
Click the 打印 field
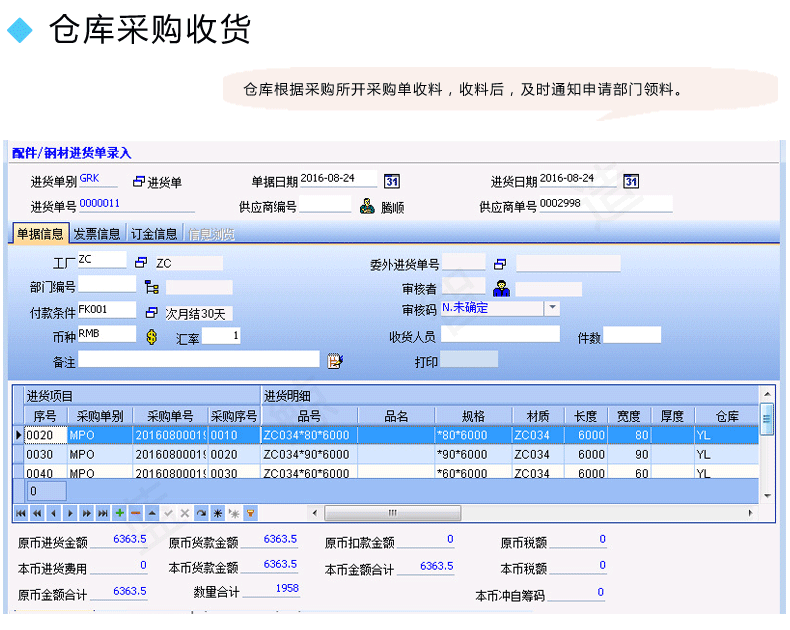click(469, 359)
